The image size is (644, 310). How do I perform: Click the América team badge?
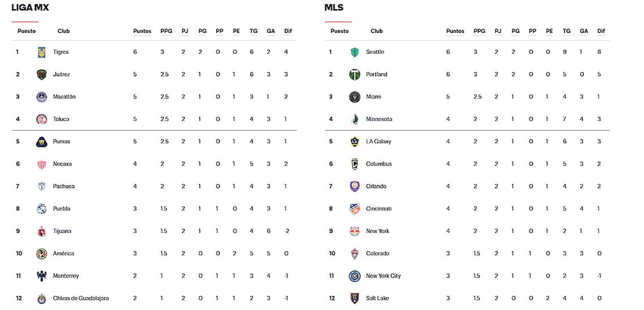[x=41, y=253]
